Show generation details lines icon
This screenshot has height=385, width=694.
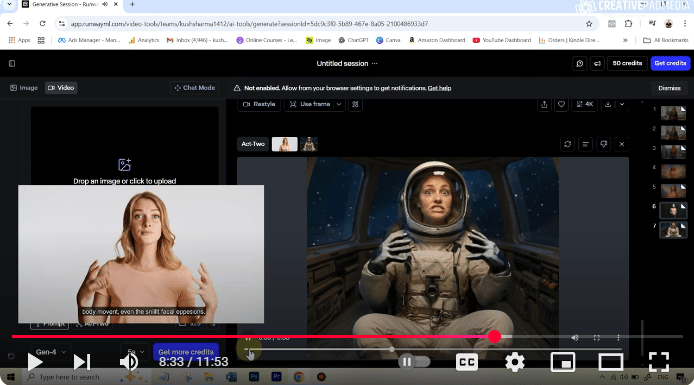585,144
